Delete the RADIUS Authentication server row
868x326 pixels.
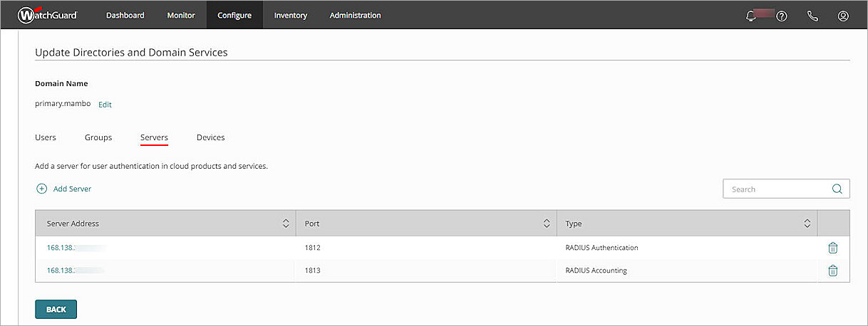click(832, 248)
